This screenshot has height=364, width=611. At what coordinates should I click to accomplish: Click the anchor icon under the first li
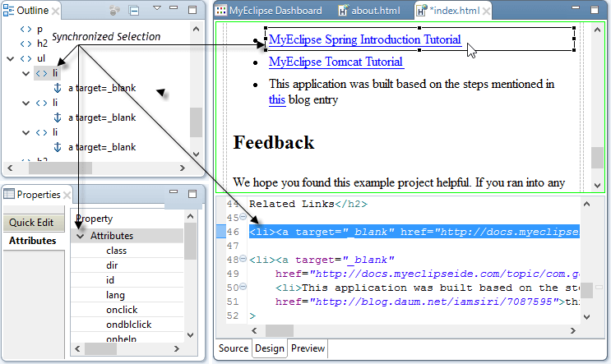58,88
